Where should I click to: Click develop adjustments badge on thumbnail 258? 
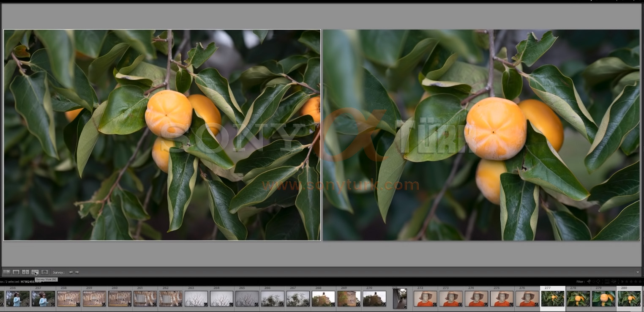click(x=78, y=304)
